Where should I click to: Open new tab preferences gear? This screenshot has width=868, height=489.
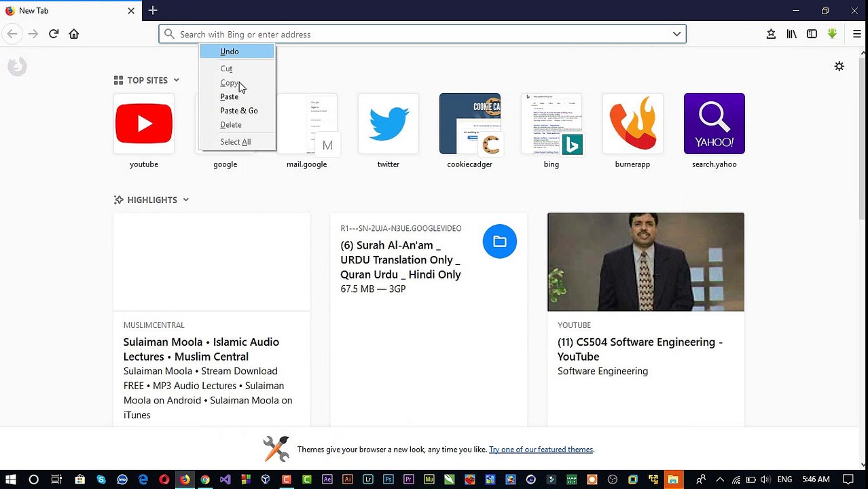coord(839,66)
